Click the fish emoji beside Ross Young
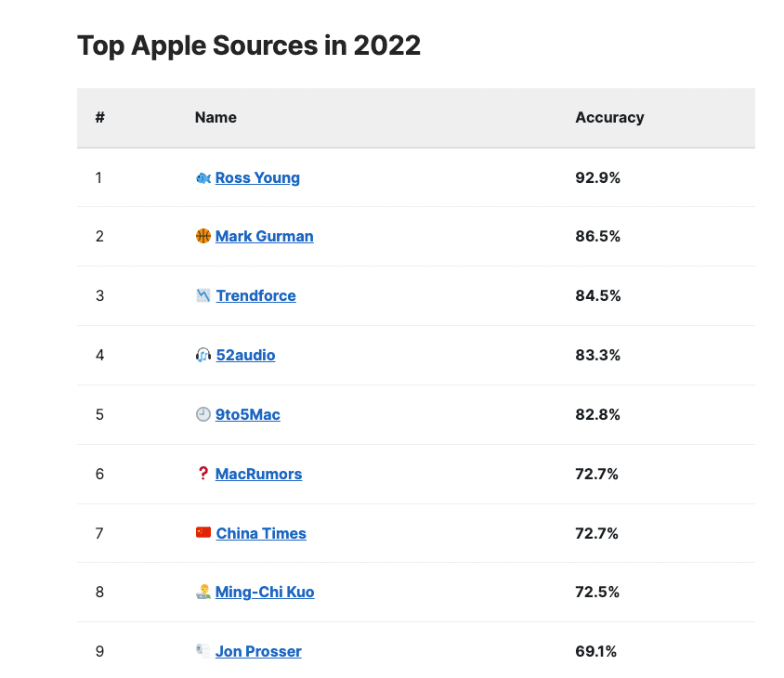The width and height of the screenshot is (784, 678). (x=203, y=177)
